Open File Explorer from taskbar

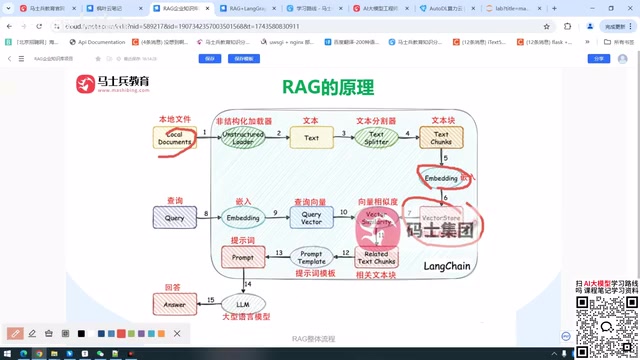point(54,353)
